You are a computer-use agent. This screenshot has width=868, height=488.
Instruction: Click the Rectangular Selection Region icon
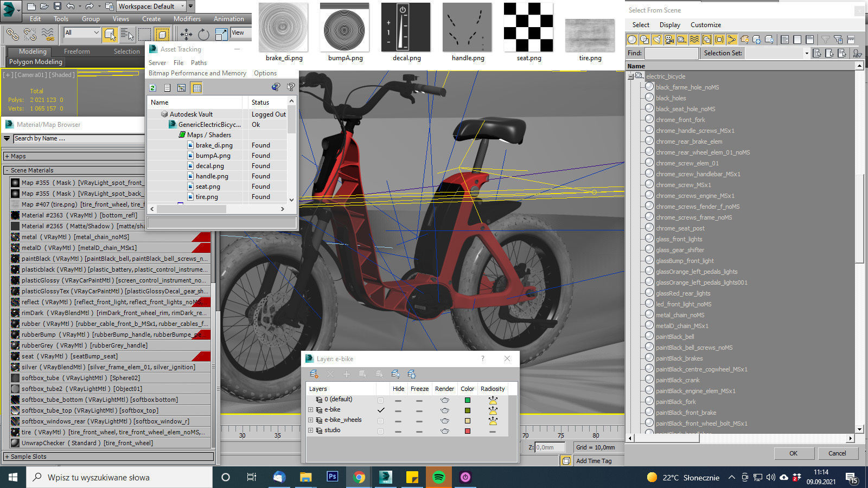(144, 34)
